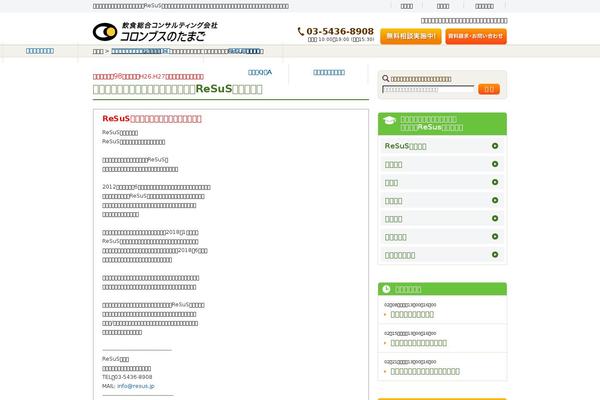Open the breadcrumb home link before the > separator
The height and width of the screenshot is (400, 600).
98,51
